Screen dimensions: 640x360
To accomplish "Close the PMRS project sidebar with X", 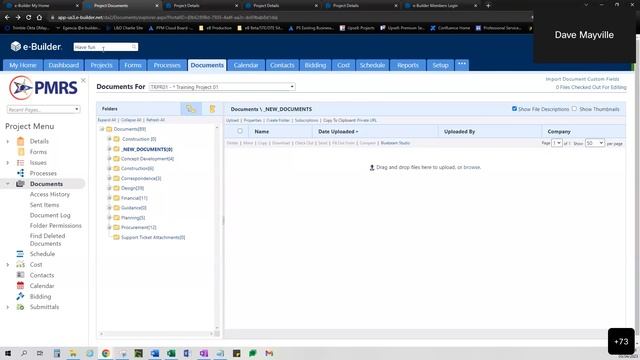I will [83, 80].
